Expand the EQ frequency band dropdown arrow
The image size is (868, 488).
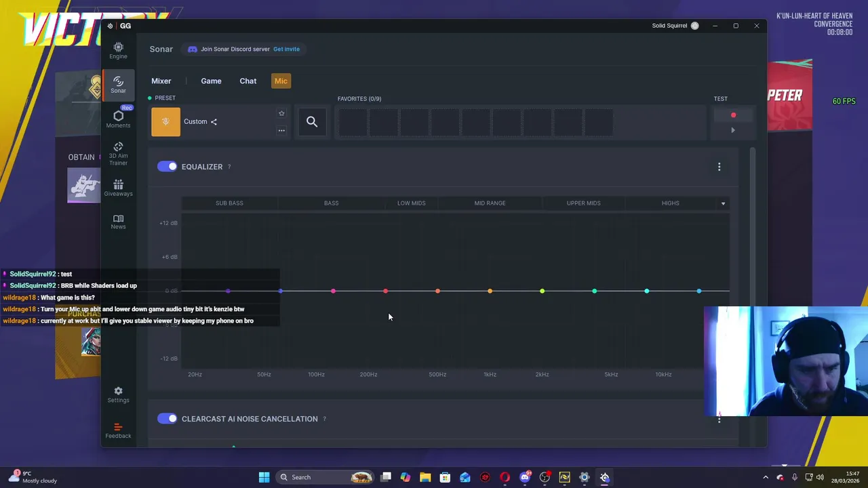point(723,203)
